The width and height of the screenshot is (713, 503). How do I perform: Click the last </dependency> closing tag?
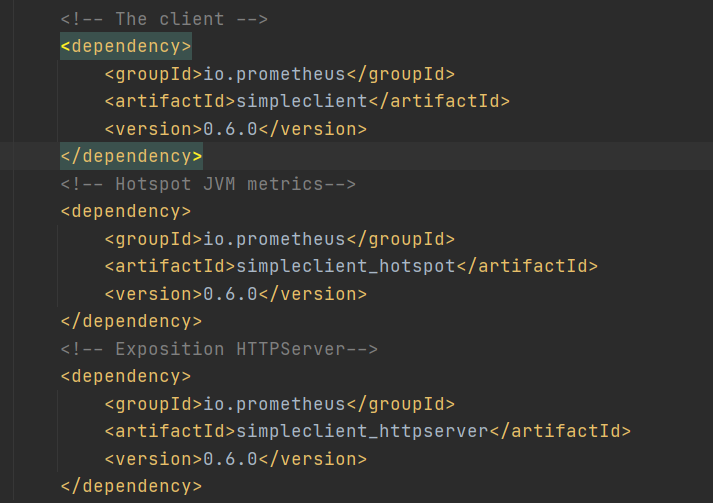131,486
